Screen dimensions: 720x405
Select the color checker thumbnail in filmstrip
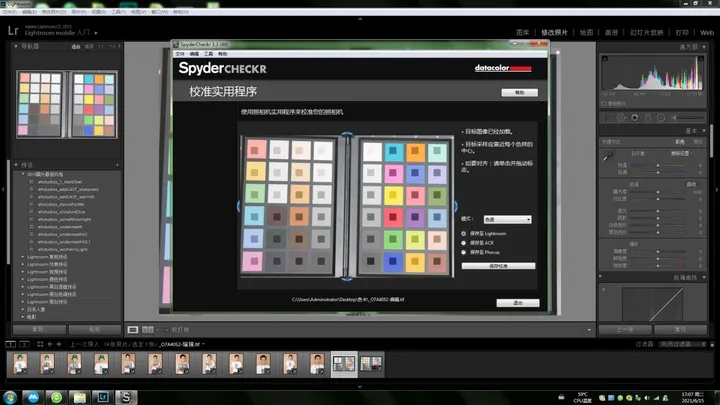(344, 364)
